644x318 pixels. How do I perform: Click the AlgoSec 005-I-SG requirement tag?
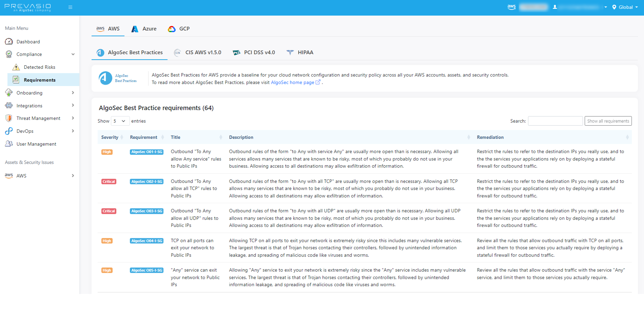point(147,270)
